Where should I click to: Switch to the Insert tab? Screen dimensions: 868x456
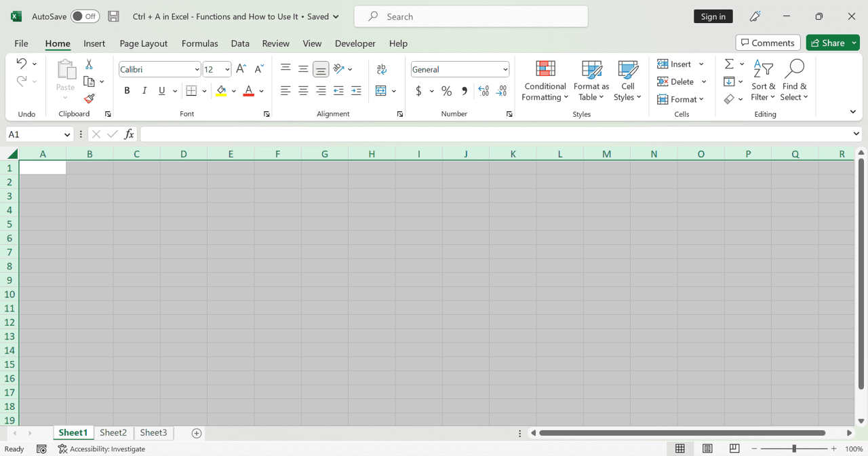[94, 43]
